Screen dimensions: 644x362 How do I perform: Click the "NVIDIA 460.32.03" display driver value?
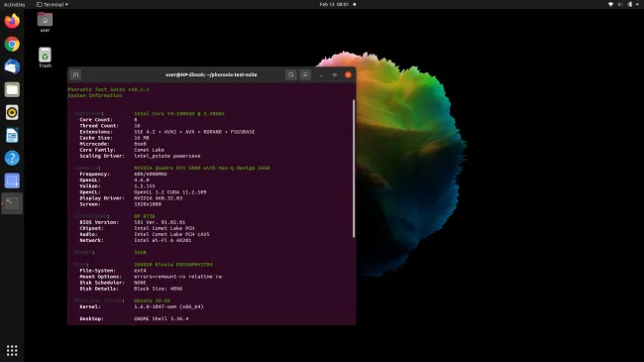pyautogui.click(x=159, y=198)
